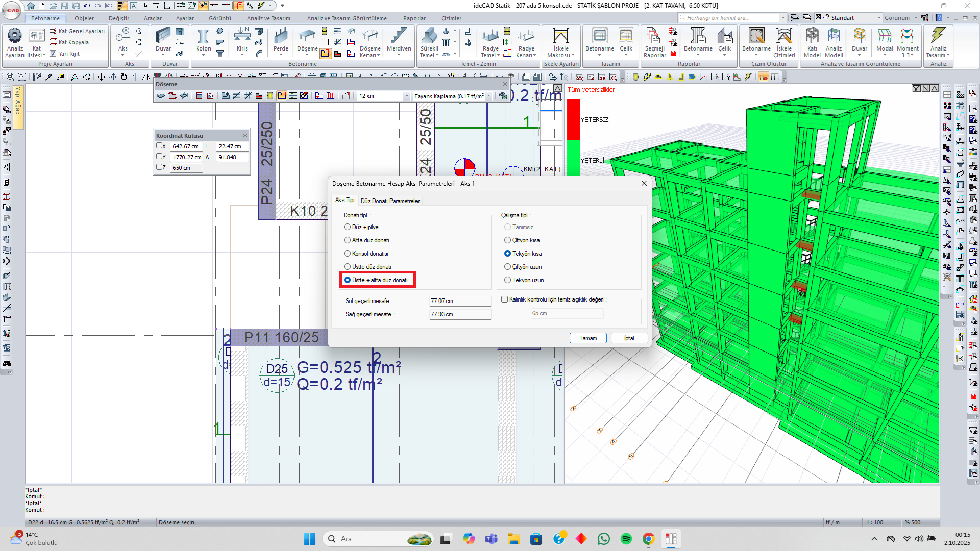
Task: Choose the Çiftyön uzun working type
Action: 507,267
